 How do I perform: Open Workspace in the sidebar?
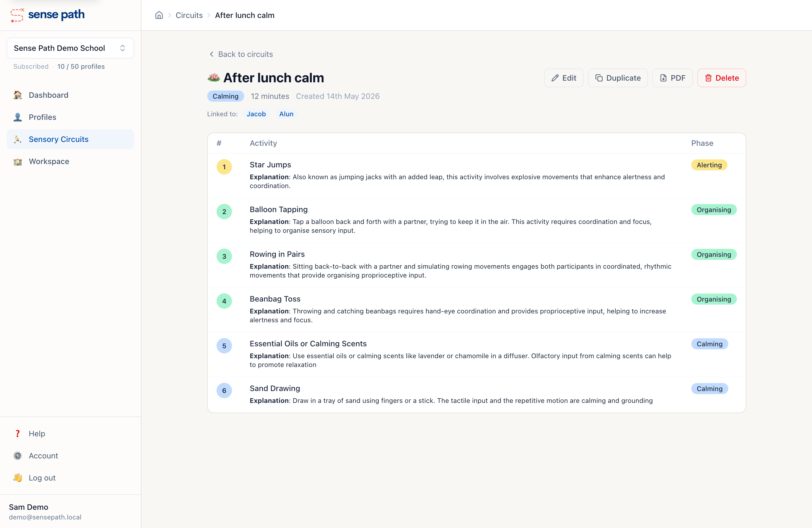70,161
